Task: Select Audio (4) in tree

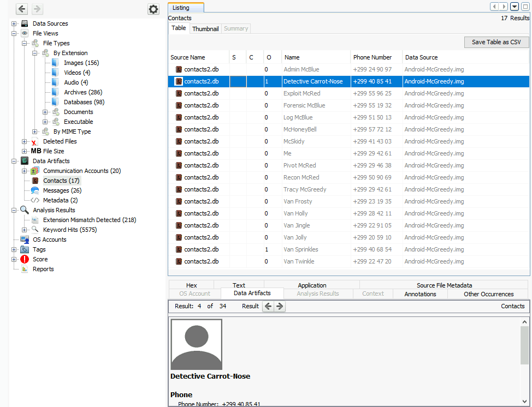Action: [76, 82]
